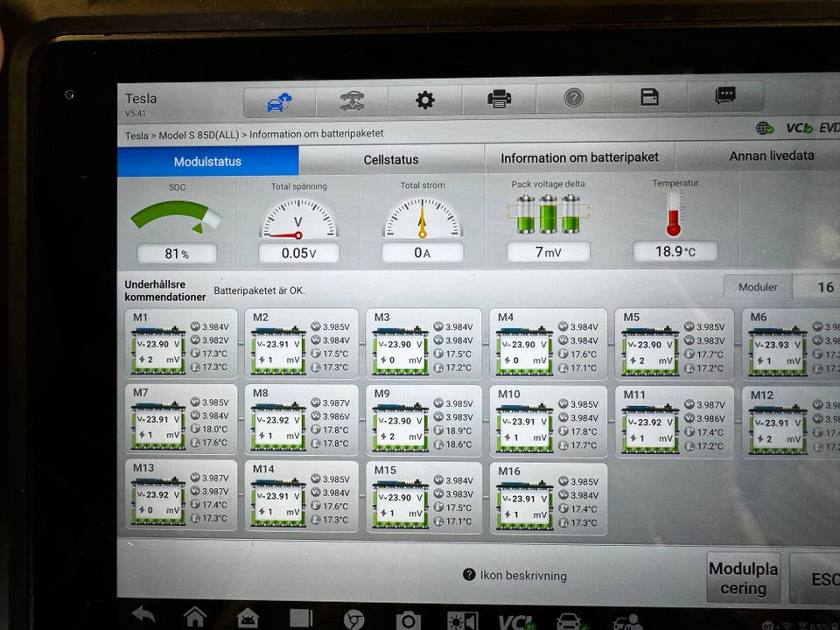Click the vehicle cloud upload icon
The height and width of the screenshot is (630, 840).
click(279, 101)
